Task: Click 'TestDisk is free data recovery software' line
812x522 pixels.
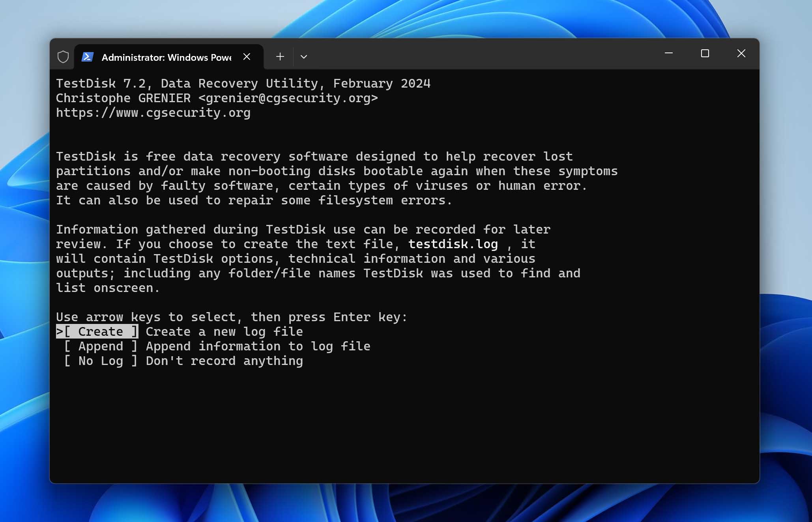Action: (314, 157)
